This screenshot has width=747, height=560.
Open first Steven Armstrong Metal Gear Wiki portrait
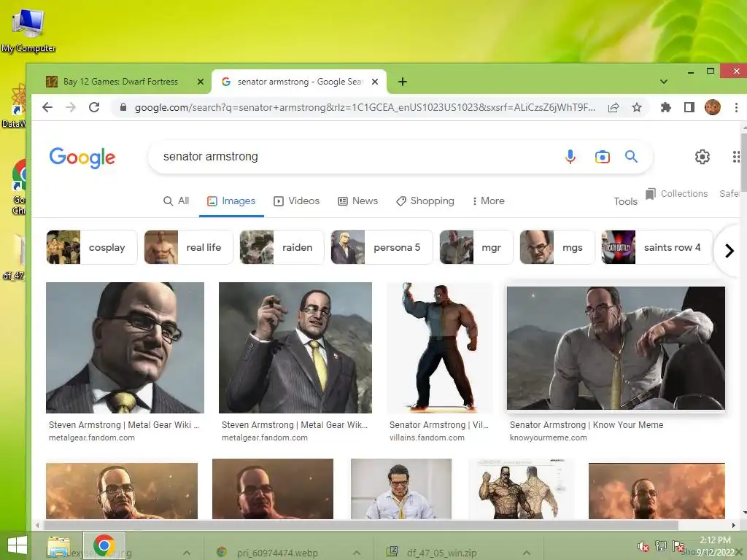tap(125, 348)
